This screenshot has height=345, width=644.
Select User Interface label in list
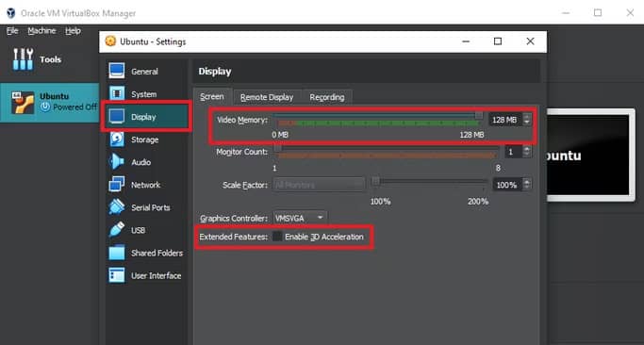tap(157, 275)
